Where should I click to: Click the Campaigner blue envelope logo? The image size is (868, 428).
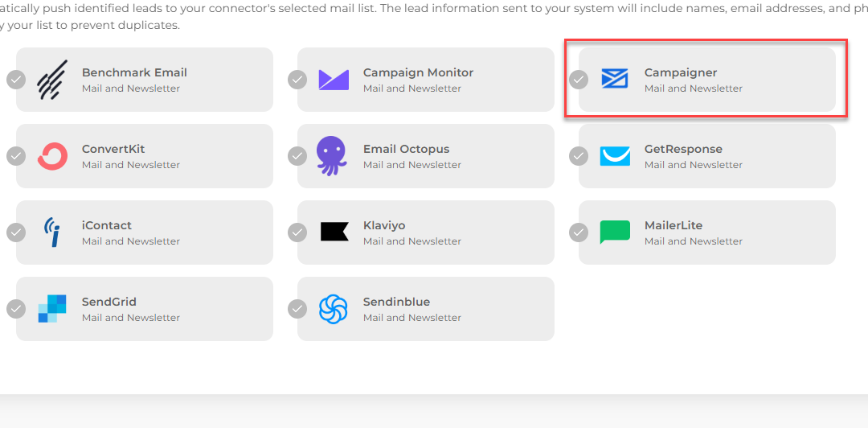pos(615,79)
